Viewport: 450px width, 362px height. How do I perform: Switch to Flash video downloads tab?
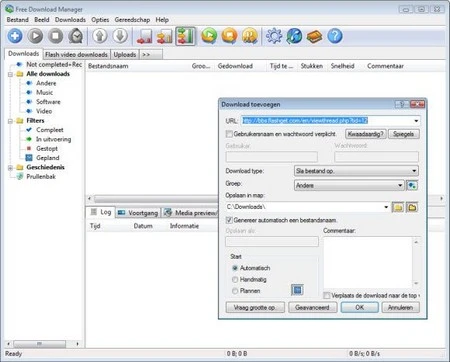(x=76, y=54)
